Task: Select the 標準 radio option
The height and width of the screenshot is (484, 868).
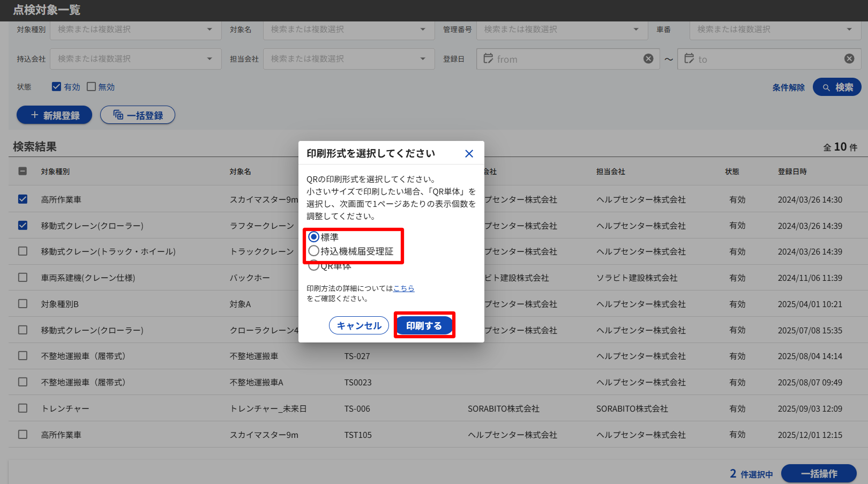Action: [314, 237]
